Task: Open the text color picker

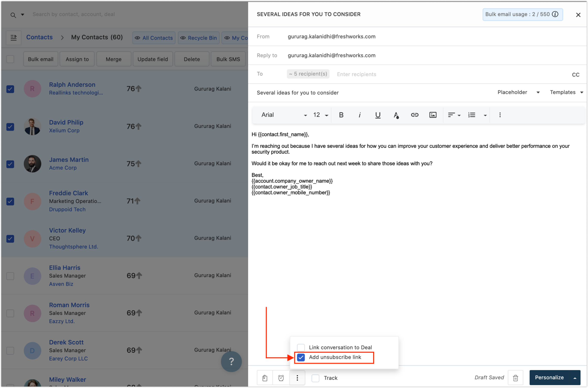Action: 396,115
